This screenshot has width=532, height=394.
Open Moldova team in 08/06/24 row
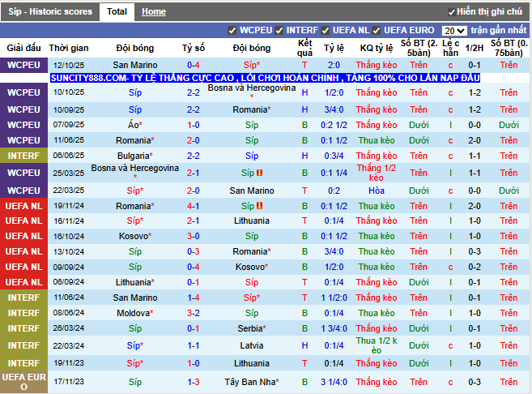point(135,313)
